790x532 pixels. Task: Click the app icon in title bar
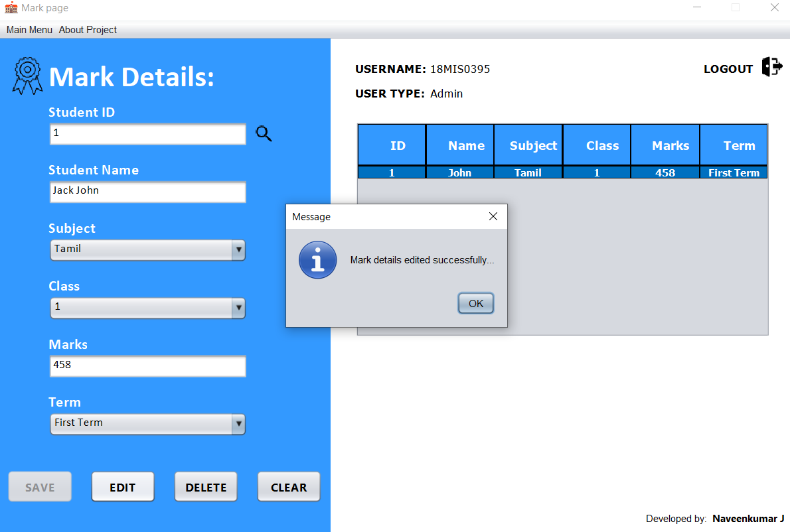pyautogui.click(x=11, y=8)
